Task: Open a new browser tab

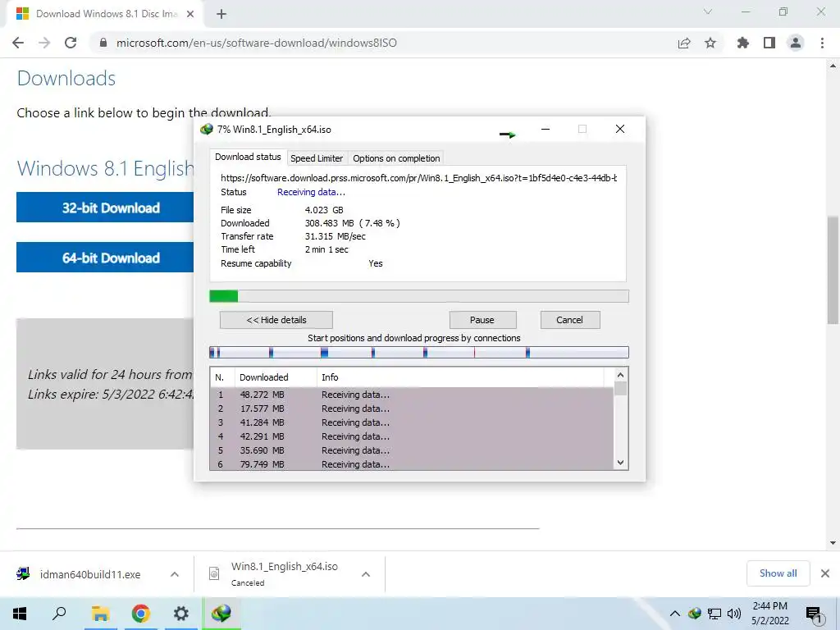Action: (x=221, y=14)
